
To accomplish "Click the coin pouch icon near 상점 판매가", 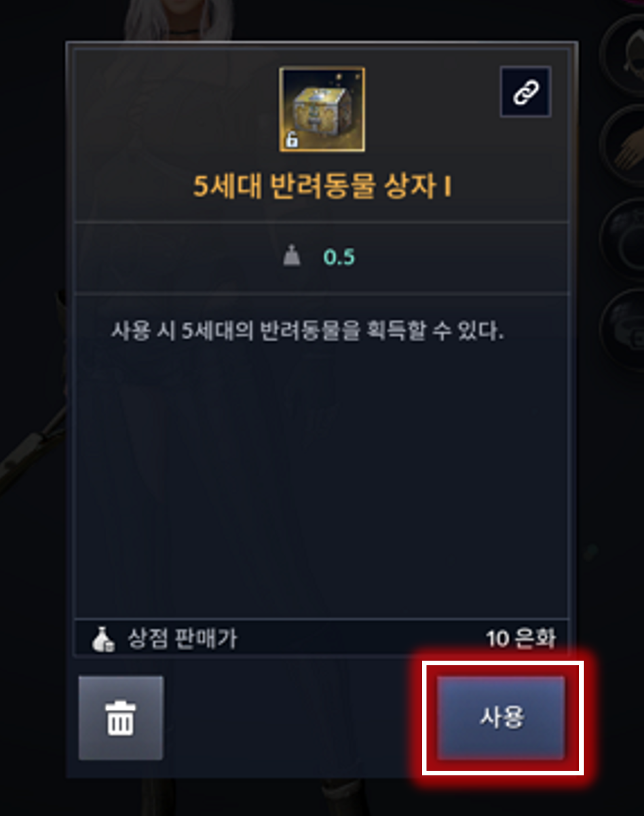I will pos(103,639).
